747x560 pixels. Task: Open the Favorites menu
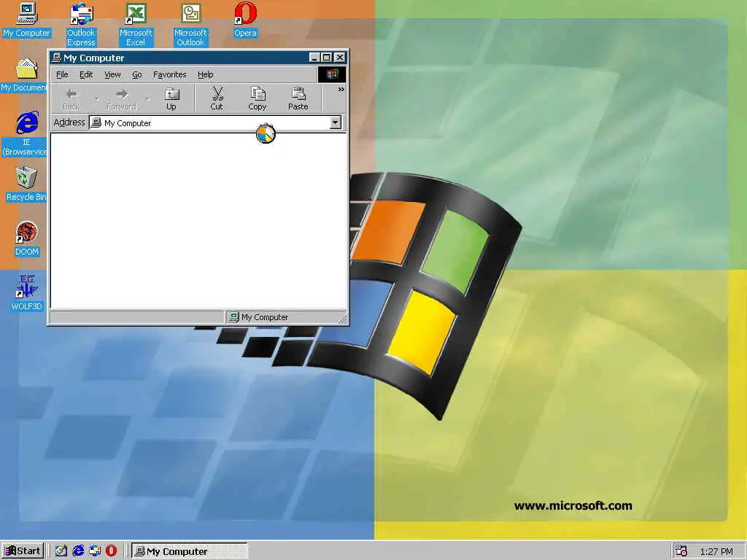tap(169, 74)
